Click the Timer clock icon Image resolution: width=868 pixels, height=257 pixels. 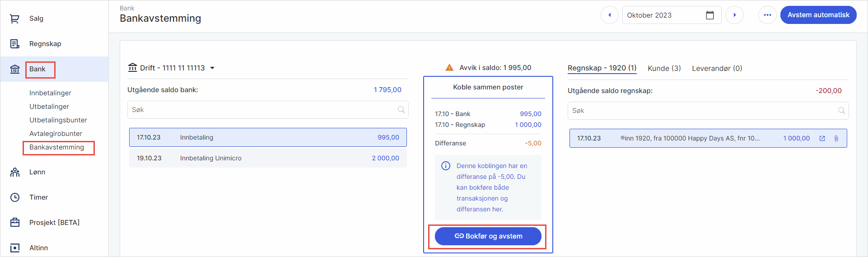[15, 197]
